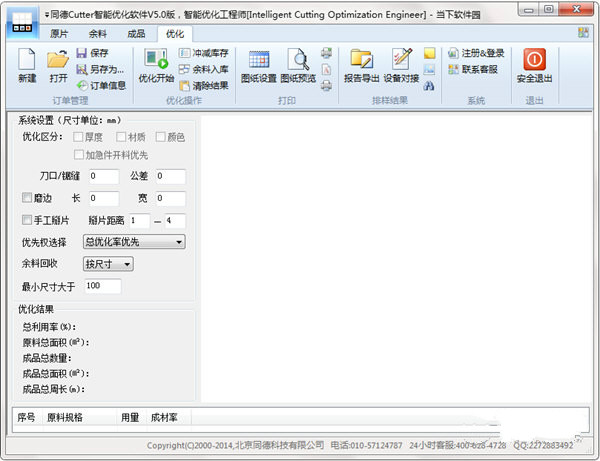This screenshot has height=461, width=600.
Task: Expand the 余料回收 按尺寸 dropdown
Action: [x=108, y=264]
